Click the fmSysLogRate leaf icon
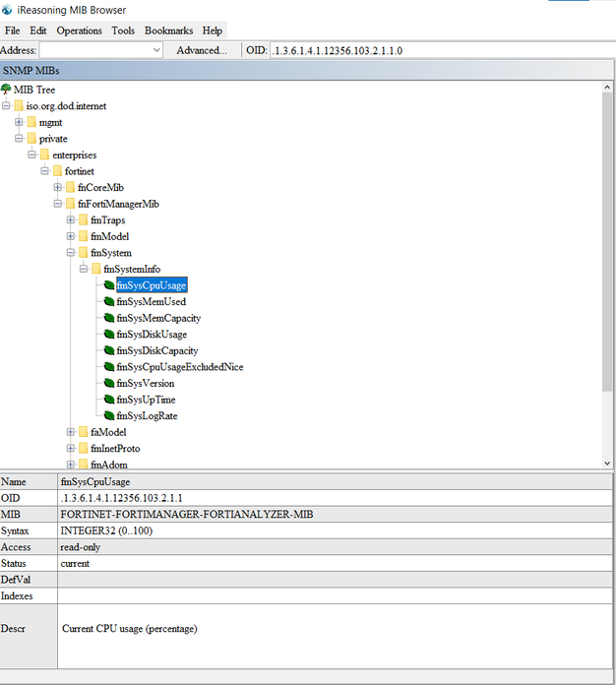Screen dimensions: 616x685 109,415
